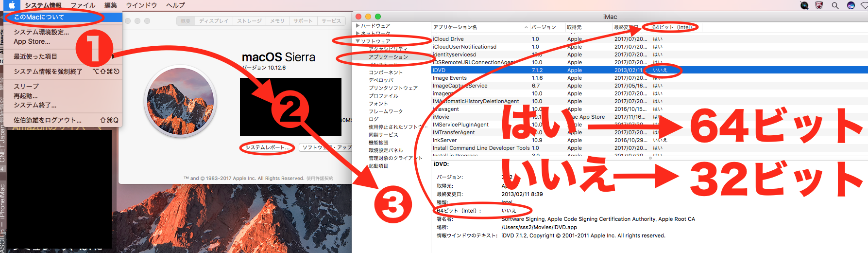Screen dimensions: 868x253
Task: Select コンポーネント in sidebar
Action: pyautogui.click(x=386, y=72)
